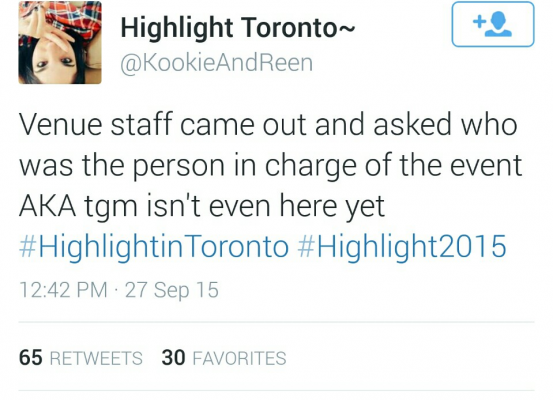Image resolution: width=553 pixels, height=400 pixels.
Task: Click the @KookieAndReen handle
Action: [x=217, y=63]
